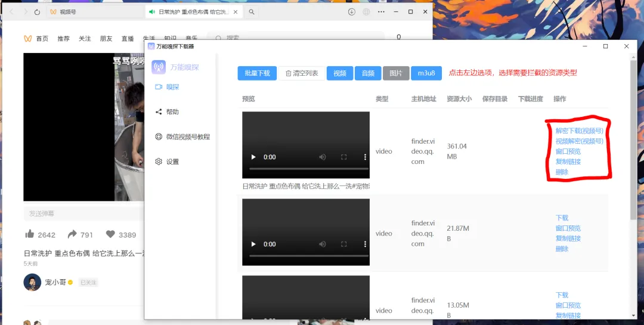644x325 pixels.
Task: Toggle the 音频 resource type filter
Action: (x=368, y=73)
